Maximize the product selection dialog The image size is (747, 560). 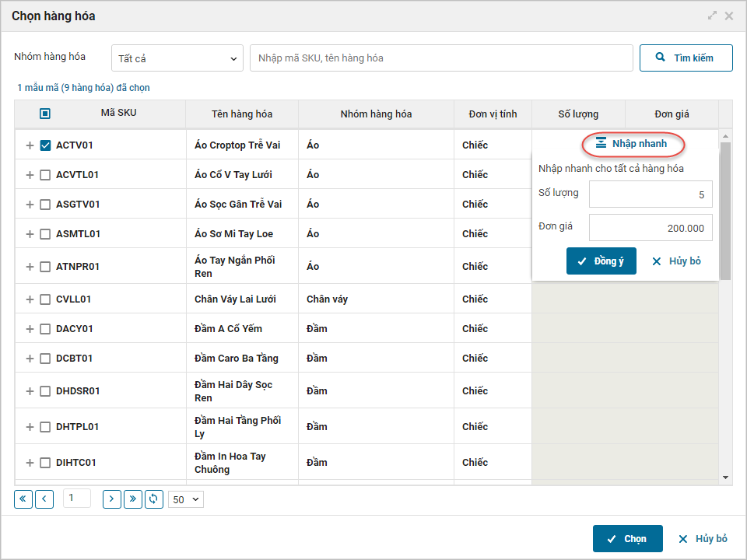click(712, 16)
